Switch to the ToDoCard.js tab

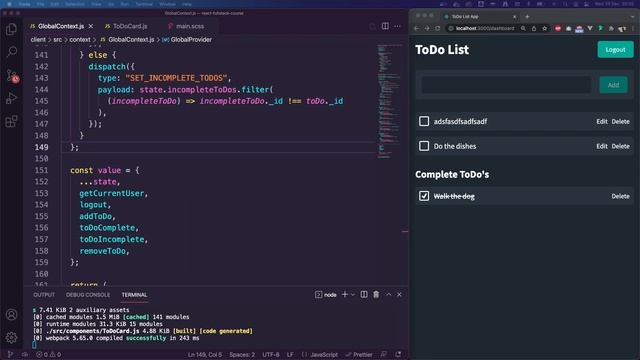click(x=126, y=26)
